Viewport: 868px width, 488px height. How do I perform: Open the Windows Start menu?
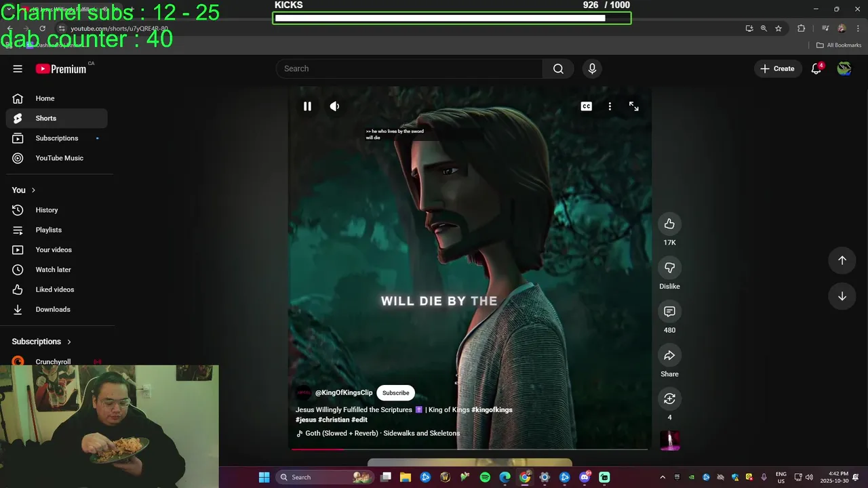[x=264, y=477]
